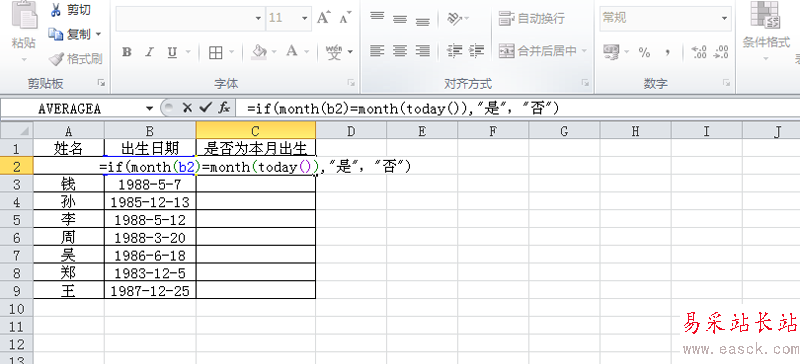Open Name Box dropdown arrow

149,108
